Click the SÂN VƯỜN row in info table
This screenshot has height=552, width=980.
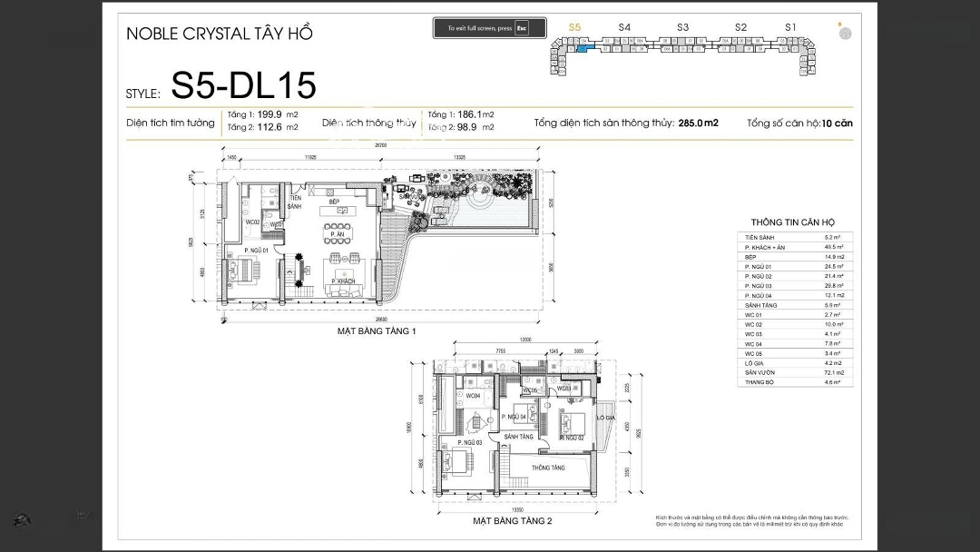(794, 373)
